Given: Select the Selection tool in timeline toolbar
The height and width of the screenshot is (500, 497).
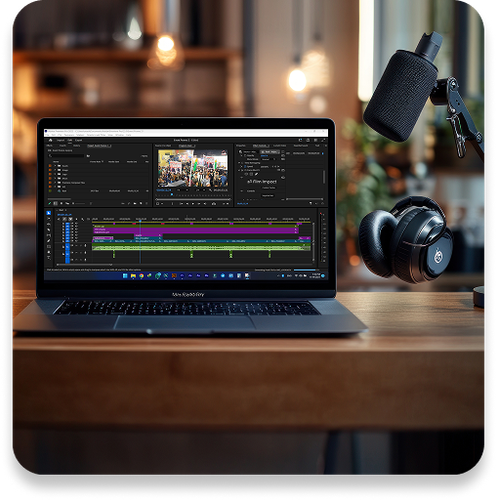Looking at the screenshot, I should point(49,213).
